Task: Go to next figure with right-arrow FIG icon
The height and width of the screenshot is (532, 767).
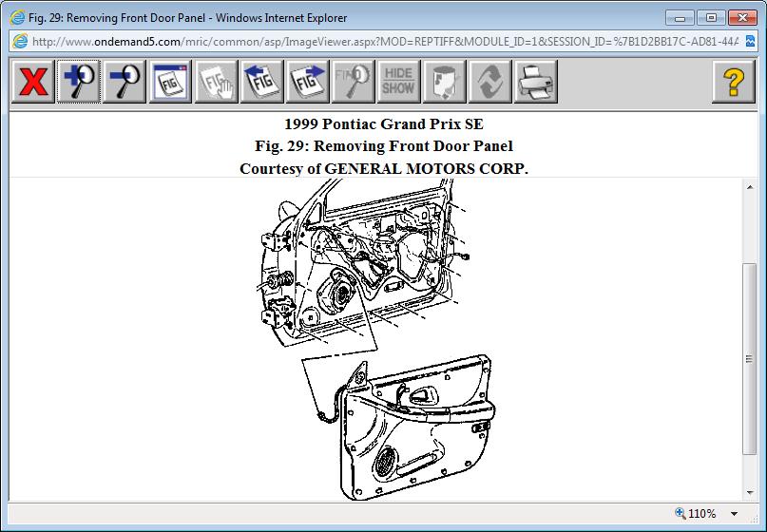Action: [308, 82]
